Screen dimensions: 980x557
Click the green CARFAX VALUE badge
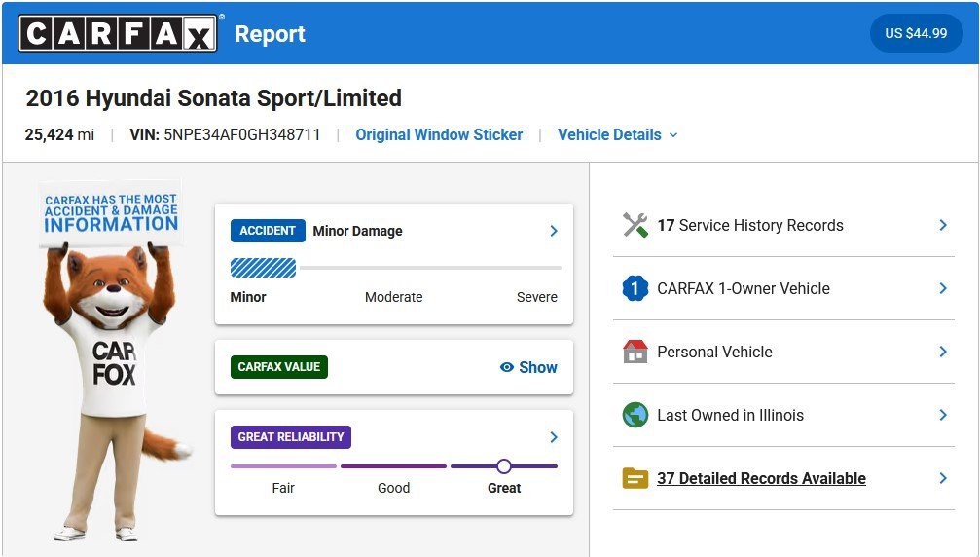[278, 367]
